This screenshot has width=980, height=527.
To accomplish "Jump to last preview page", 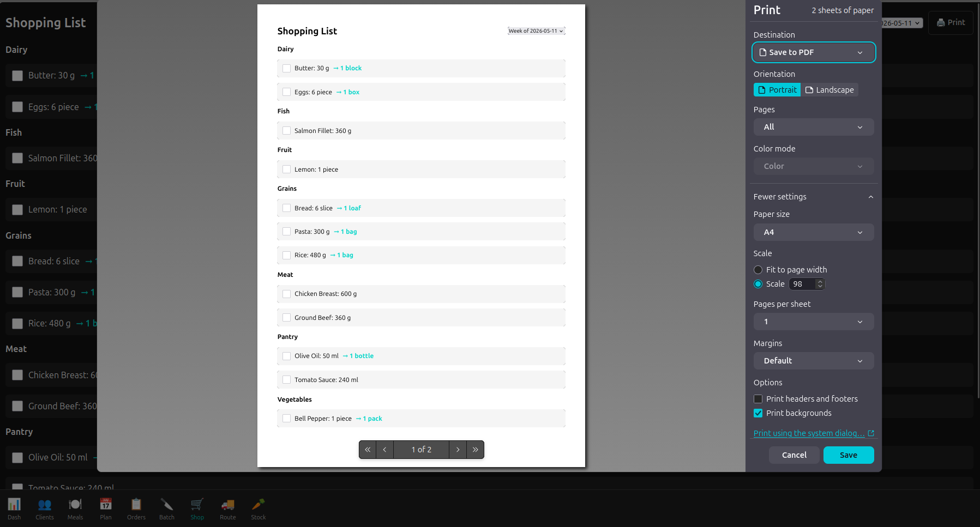I will click(476, 450).
